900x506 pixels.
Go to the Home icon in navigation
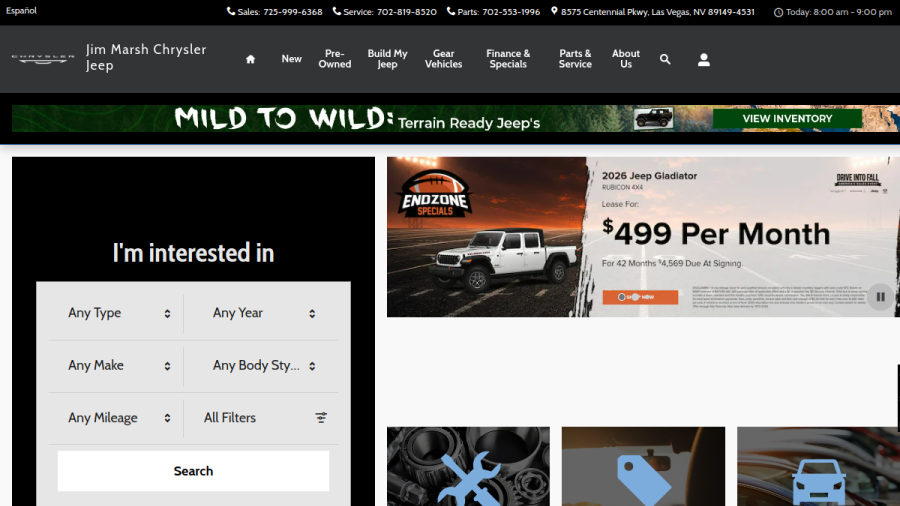pyautogui.click(x=250, y=59)
